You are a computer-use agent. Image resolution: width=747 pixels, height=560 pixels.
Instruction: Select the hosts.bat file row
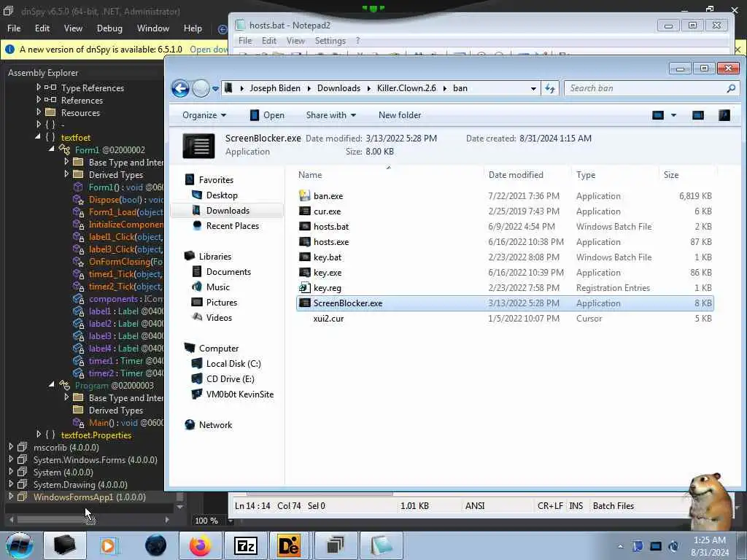(505, 227)
